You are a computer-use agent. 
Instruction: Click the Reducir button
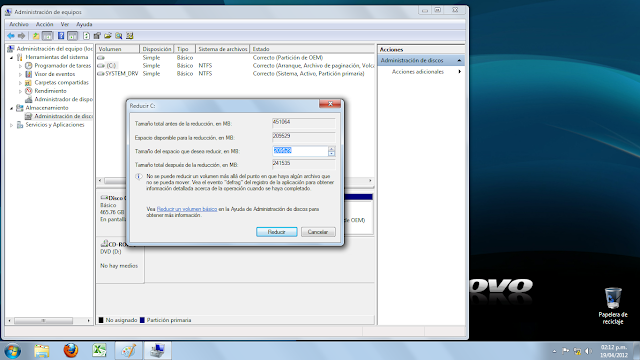[277, 232]
